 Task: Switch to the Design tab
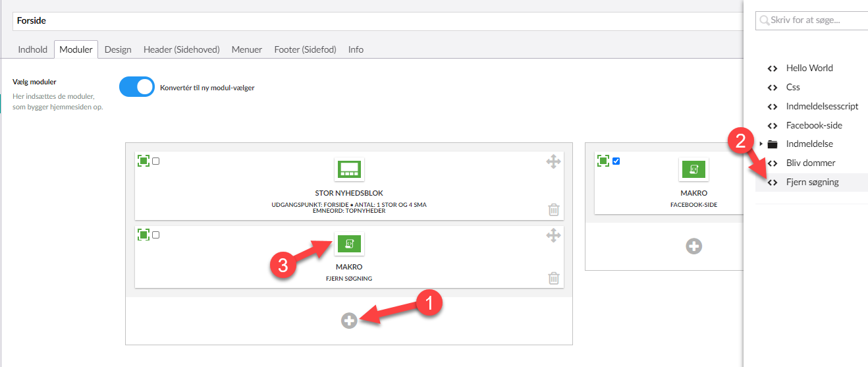[118, 49]
